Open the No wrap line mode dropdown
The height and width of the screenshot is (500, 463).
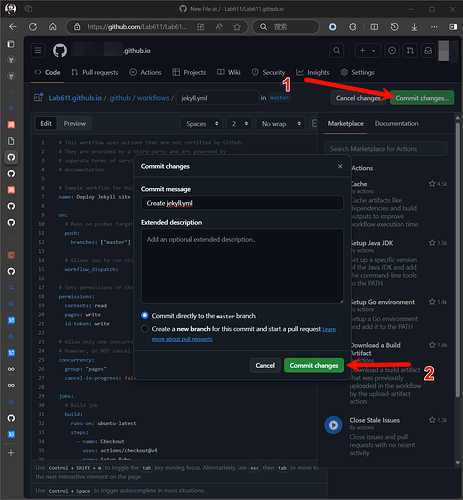coord(281,124)
